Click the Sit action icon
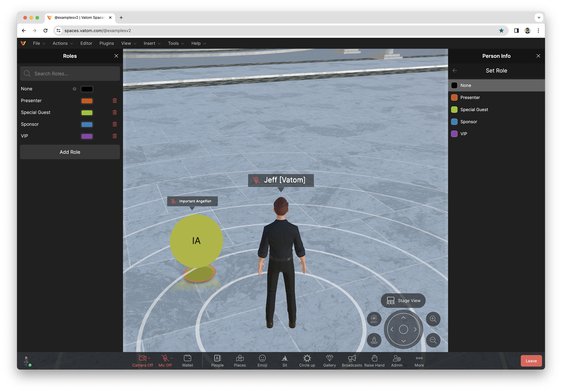Screen dimensions: 562x392 pos(285,361)
